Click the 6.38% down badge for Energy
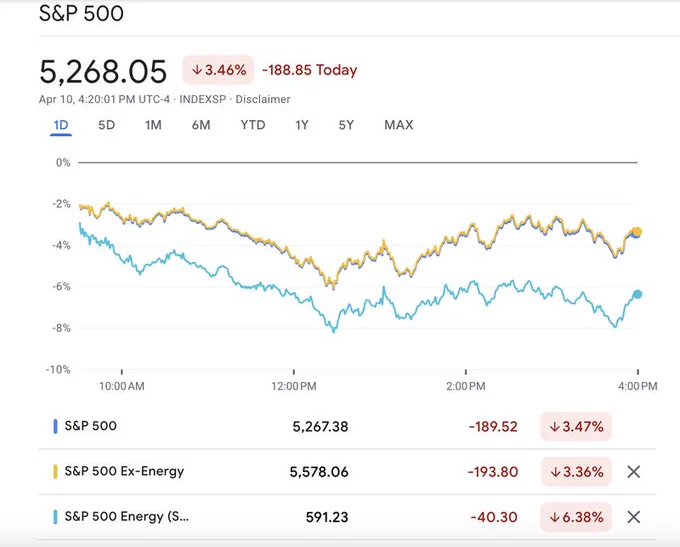The height and width of the screenshot is (547, 680). 576,517
